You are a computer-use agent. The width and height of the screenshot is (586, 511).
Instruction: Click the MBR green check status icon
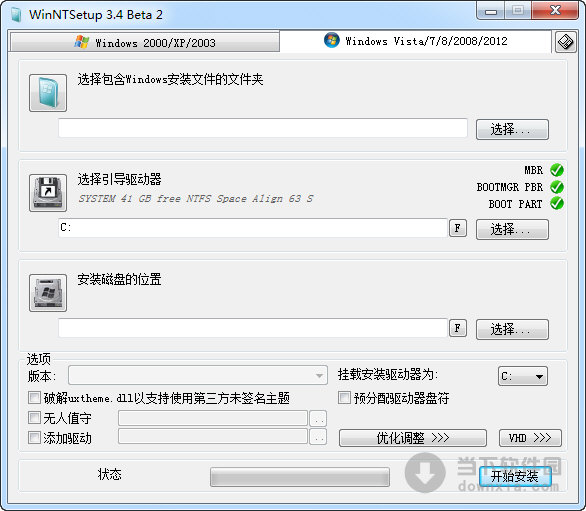tap(557, 170)
